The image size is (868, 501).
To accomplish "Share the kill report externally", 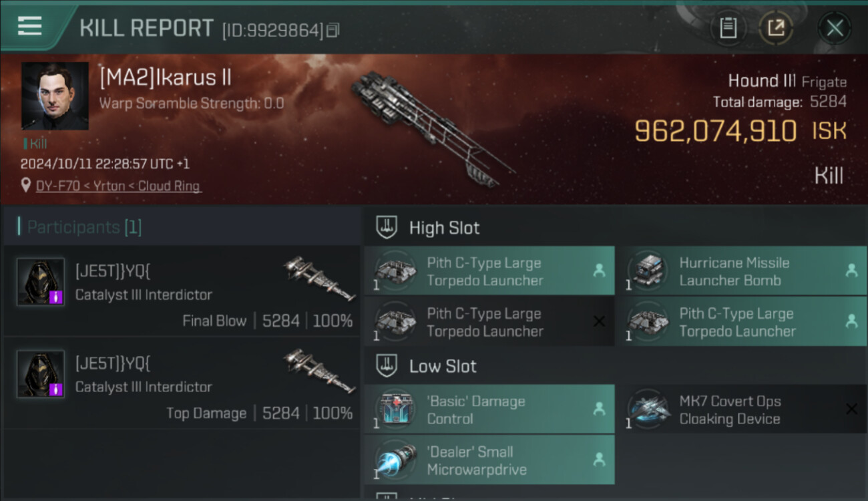I will pyautogui.click(x=776, y=28).
